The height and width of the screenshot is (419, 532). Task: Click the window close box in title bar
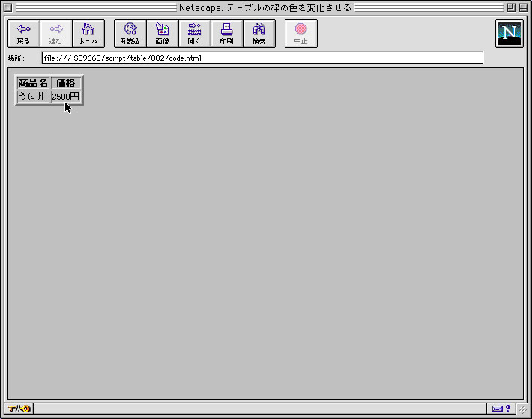[8, 7]
